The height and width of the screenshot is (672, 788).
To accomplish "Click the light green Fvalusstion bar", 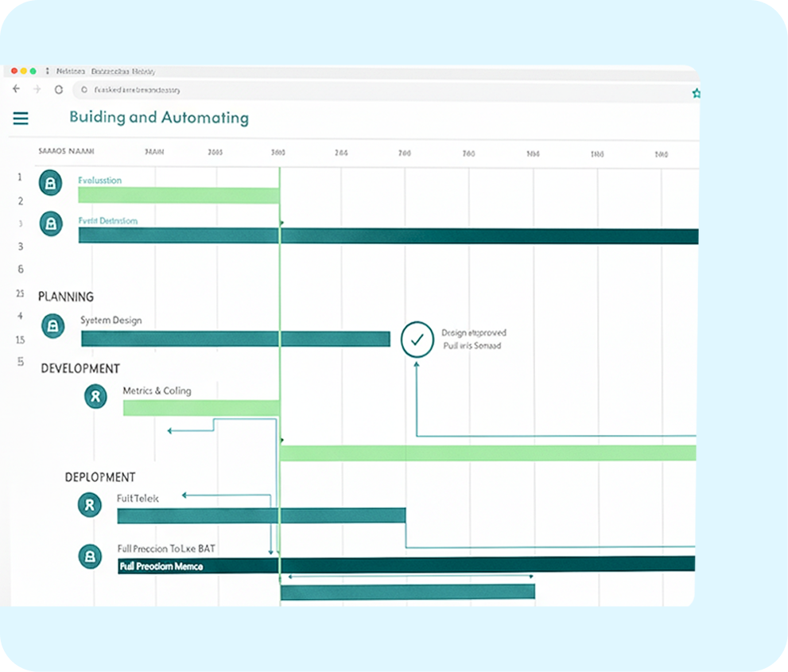I will click(178, 196).
